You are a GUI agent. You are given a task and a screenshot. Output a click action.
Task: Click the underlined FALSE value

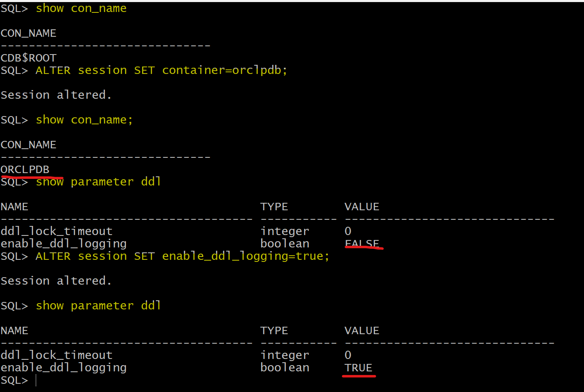pos(362,244)
